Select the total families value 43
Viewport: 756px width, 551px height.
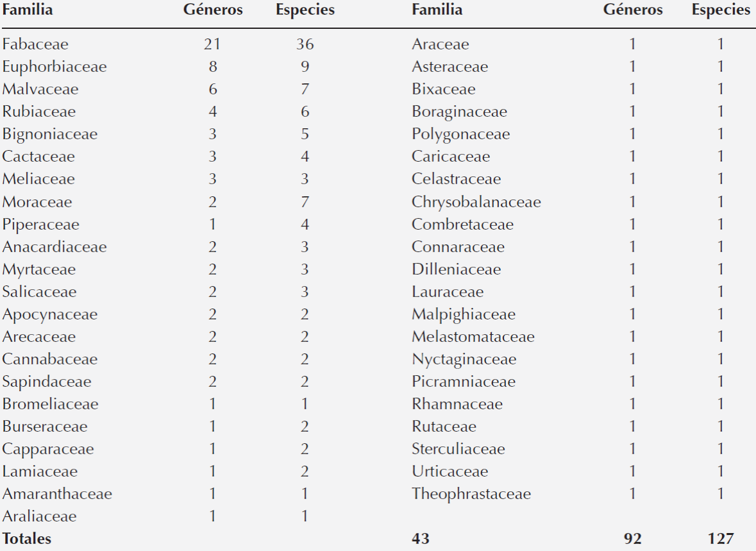tap(421, 539)
